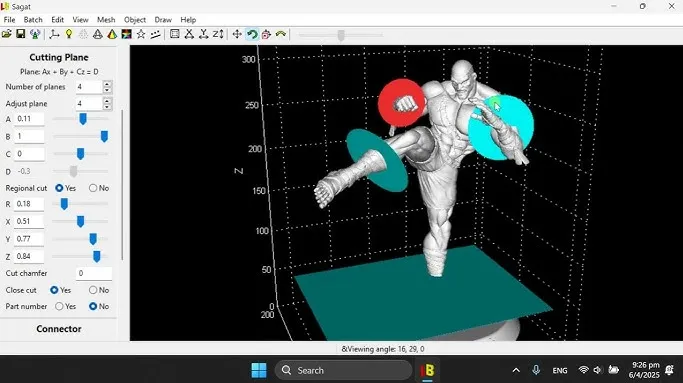The height and width of the screenshot is (383, 683).
Task: Open the Mesh menu
Action: click(106, 20)
